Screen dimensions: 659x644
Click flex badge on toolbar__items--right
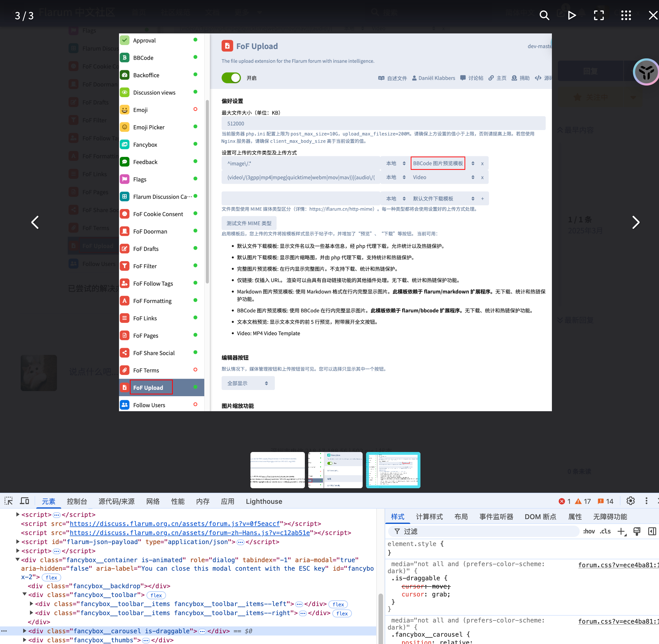coord(342,614)
